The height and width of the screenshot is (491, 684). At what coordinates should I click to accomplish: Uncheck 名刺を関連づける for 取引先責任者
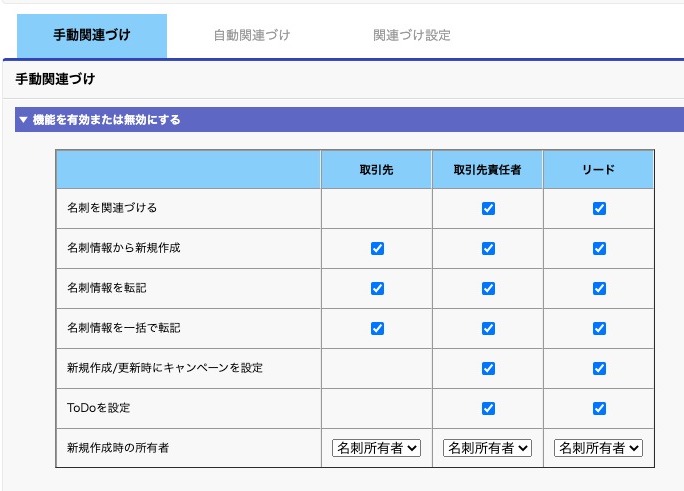pos(488,208)
